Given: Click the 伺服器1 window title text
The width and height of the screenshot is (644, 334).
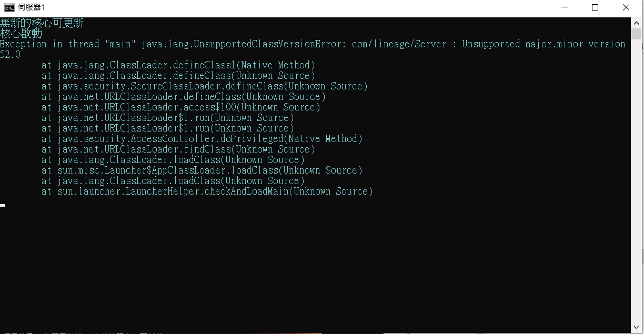Looking at the screenshot, I should pyautogui.click(x=32, y=7).
